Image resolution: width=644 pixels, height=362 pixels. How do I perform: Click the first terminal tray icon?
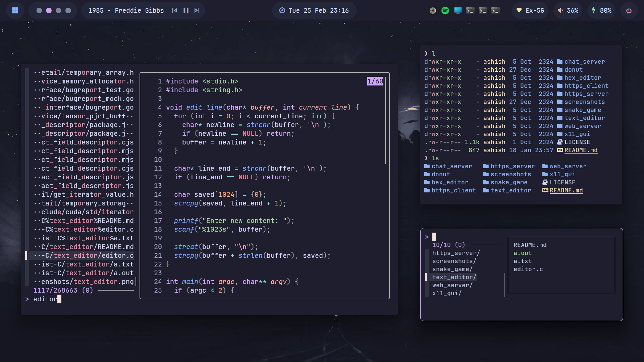pos(470,10)
